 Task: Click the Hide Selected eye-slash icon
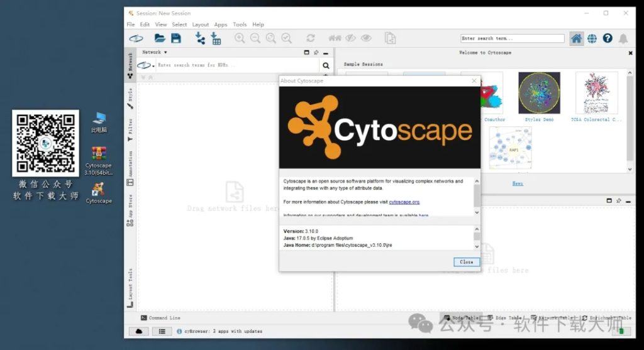pos(350,38)
